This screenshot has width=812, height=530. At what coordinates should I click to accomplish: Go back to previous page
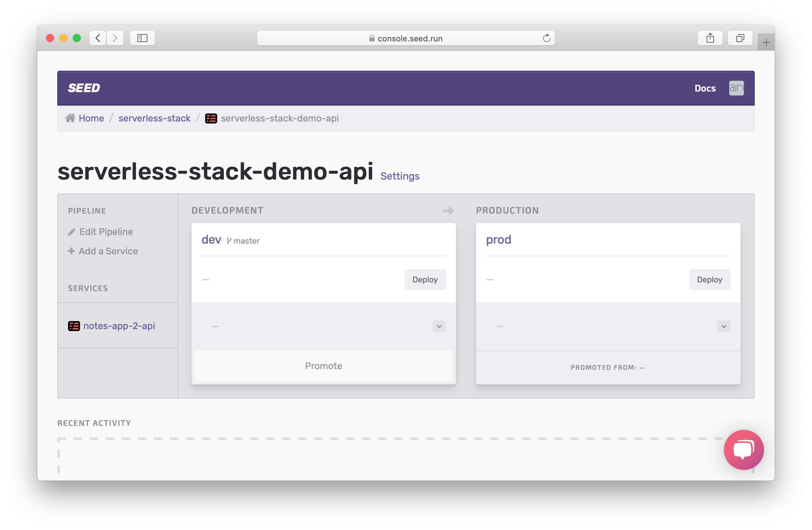point(98,38)
